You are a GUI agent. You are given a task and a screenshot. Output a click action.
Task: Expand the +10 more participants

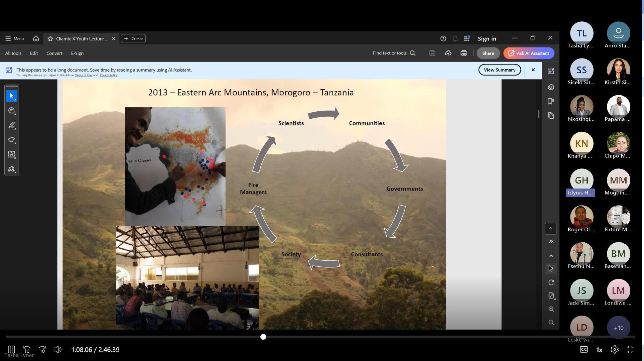click(x=618, y=328)
